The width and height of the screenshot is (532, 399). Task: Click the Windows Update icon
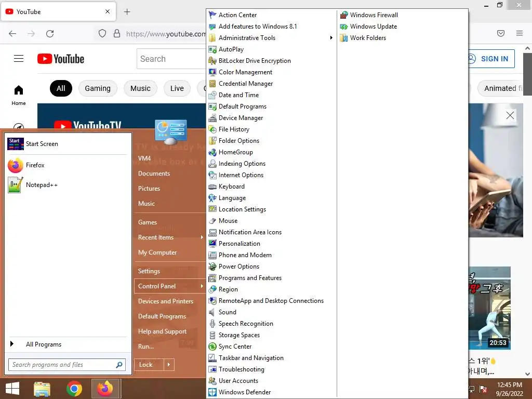point(344,26)
